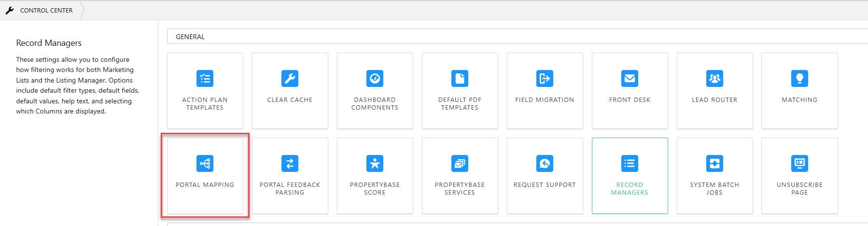
Task: Open the Propertybase Score star icon
Action: tap(375, 163)
